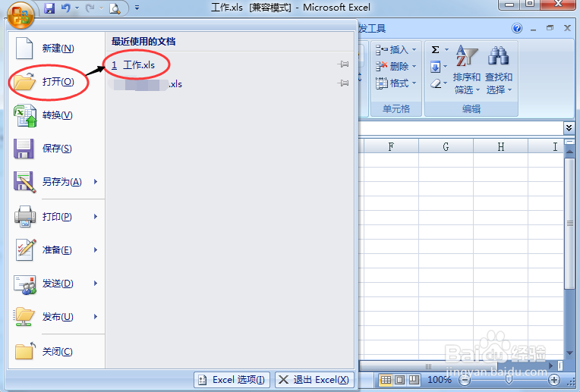The width and height of the screenshot is (580, 392).
Task: Click the zoom out minus button
Action: click(x=465, y=380)
